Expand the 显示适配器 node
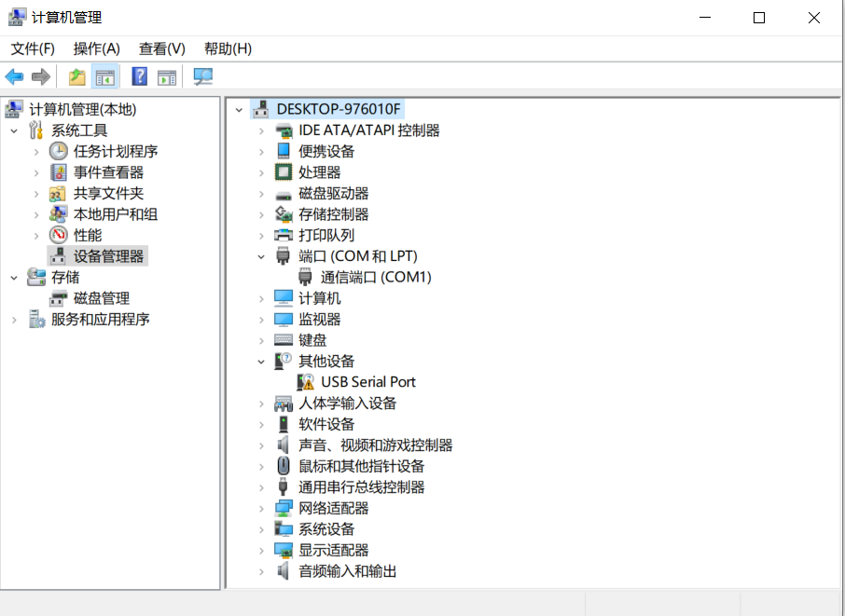 [262, 551]
